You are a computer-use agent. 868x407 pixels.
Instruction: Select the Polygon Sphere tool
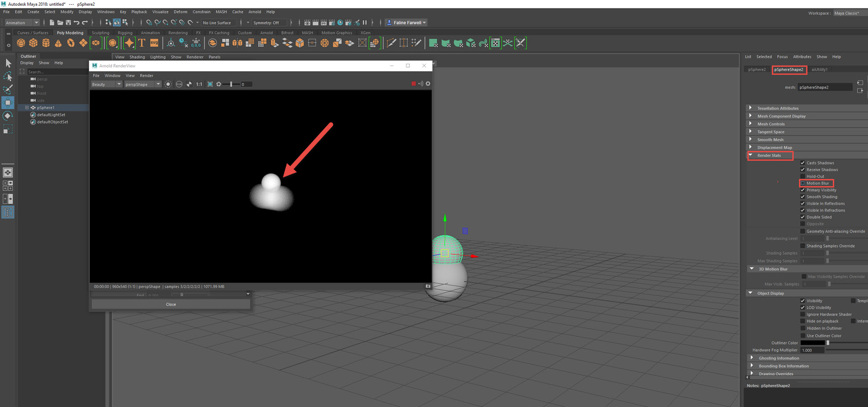pos(20,43)
